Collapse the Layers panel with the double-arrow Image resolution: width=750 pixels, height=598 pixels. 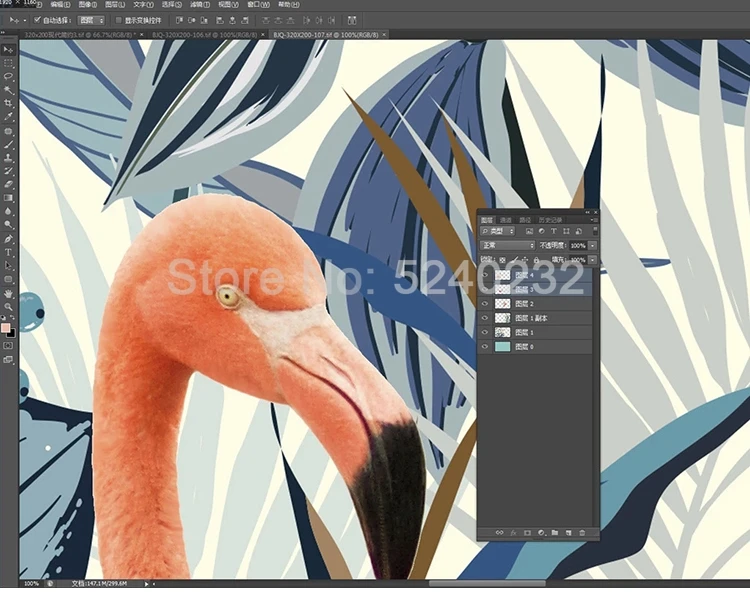(587, 212)
